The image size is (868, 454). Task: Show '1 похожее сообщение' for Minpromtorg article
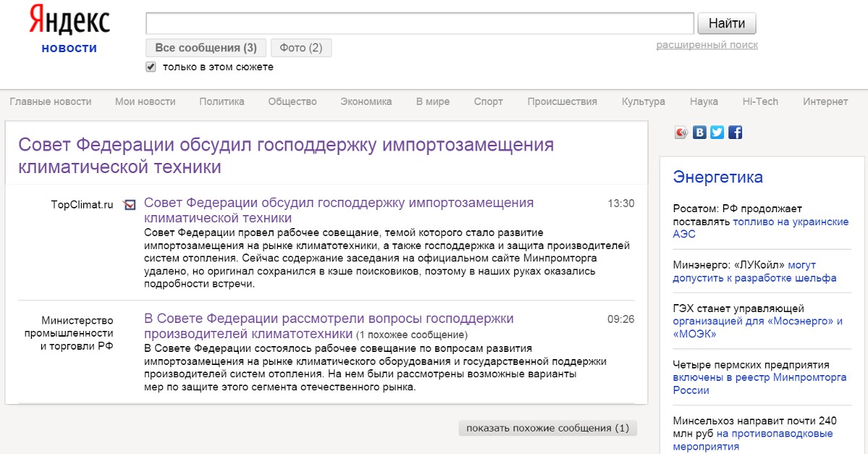point(412,335)
